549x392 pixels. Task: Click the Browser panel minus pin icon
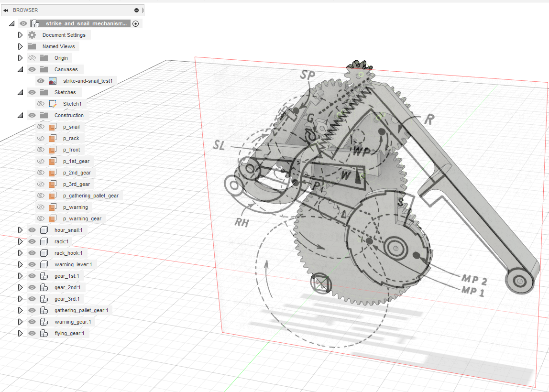point(137,10)
